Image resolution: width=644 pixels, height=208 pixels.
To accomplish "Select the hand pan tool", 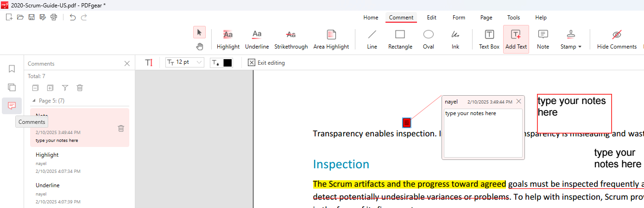I will point(199,46).
